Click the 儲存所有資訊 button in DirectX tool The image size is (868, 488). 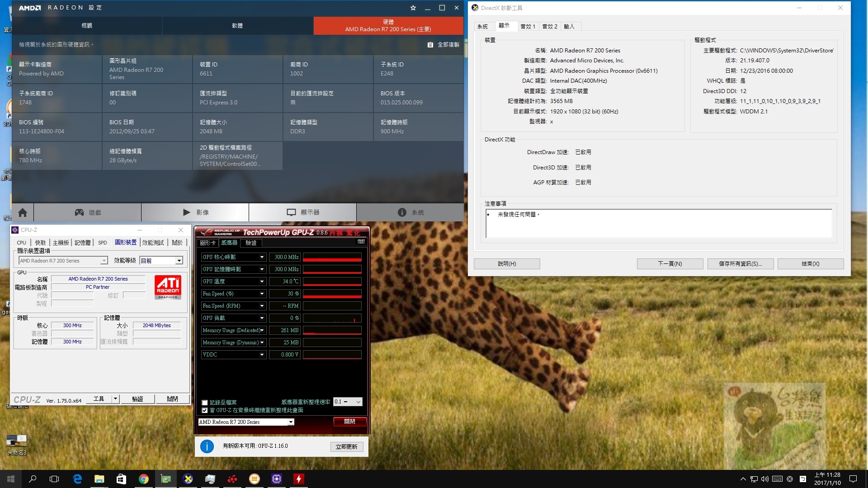coord(740,264)
